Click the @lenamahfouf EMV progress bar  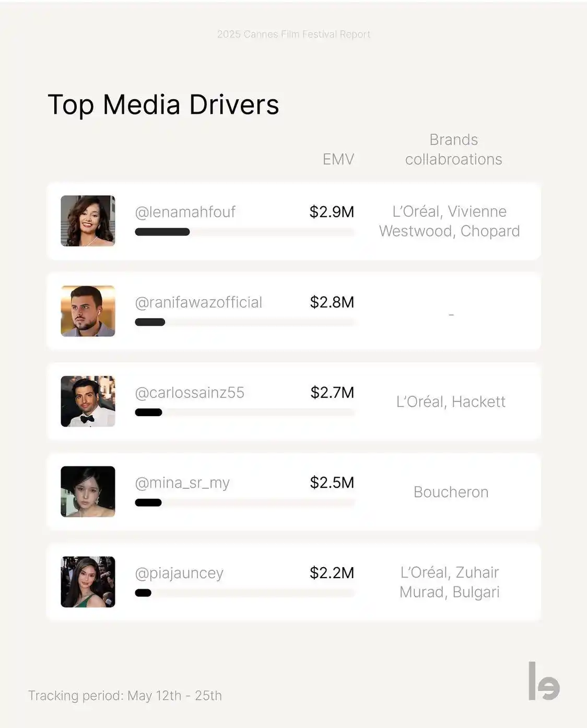244,232
